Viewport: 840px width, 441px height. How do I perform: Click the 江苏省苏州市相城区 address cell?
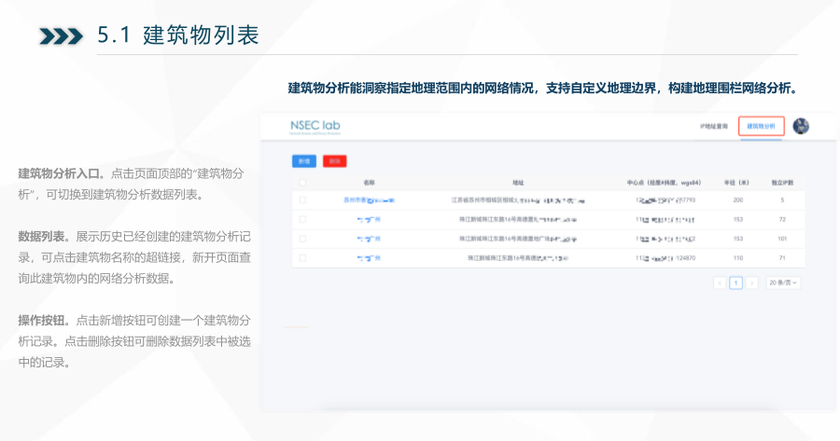pos(518,200)
